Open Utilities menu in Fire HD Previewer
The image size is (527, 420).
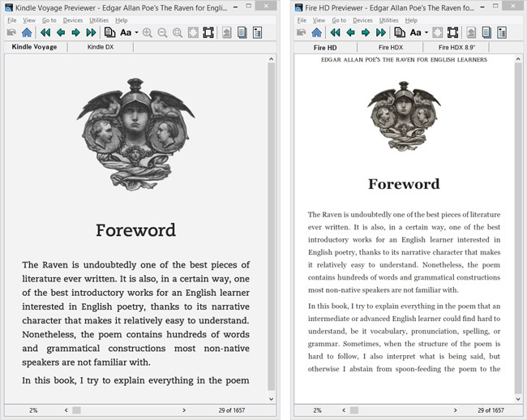coord(389,20)
